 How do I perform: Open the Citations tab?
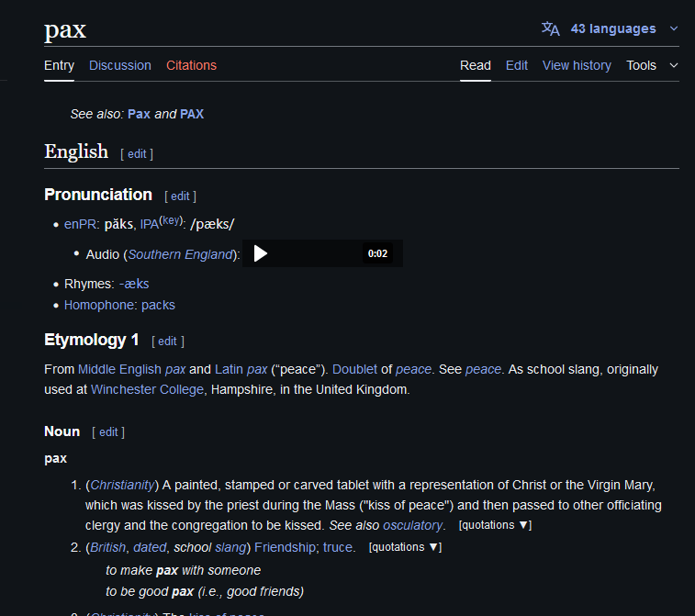tap(192, 65)
